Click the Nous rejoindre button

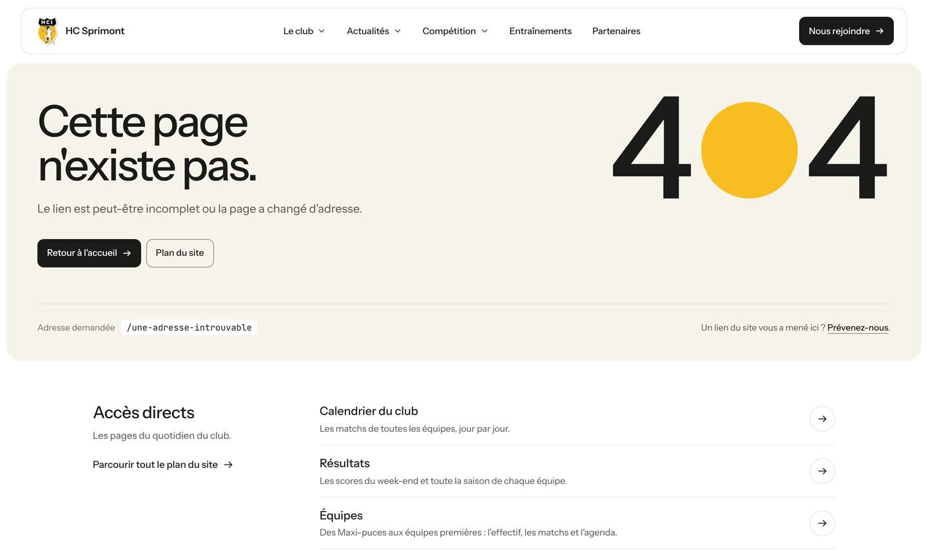(846, 31)
